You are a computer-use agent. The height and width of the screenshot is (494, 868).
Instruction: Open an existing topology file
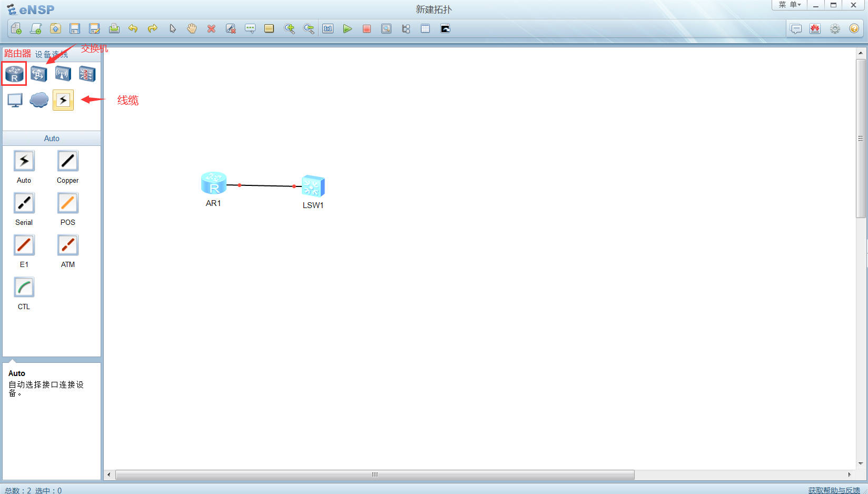55,28
